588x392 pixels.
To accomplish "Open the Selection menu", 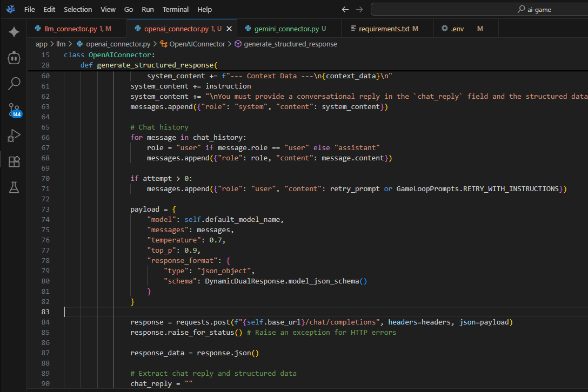I will point(78,9).
